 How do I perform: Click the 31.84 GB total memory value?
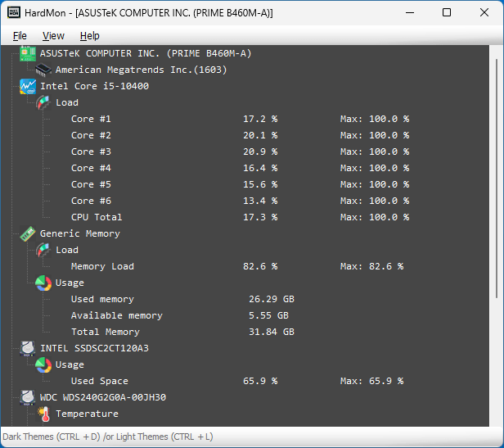pos(272,333)
